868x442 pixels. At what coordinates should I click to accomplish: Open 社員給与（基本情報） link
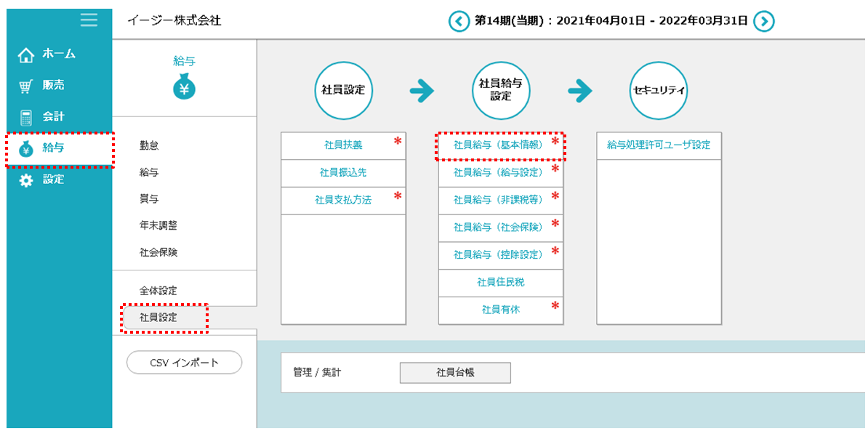tap(499, 145)
